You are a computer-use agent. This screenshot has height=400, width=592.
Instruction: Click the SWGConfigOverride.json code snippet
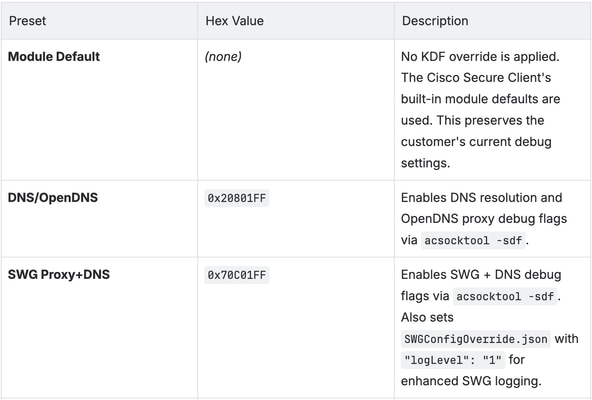[x=476, y=339]
